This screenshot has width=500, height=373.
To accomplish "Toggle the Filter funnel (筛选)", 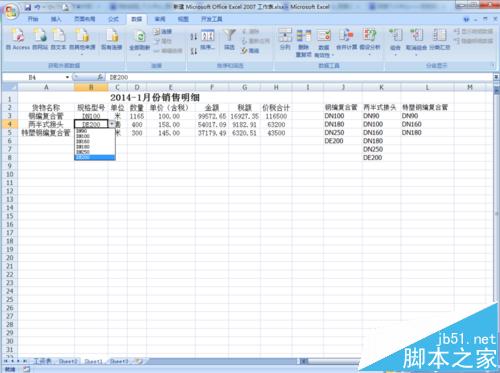I will pyautogui.click(x=229, y=39).
